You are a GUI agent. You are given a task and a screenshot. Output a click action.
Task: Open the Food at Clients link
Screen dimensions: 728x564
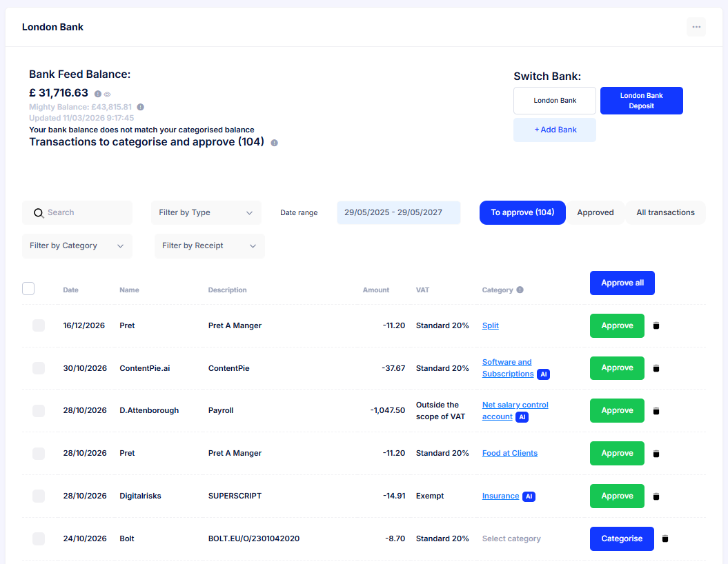pos(510,454)
